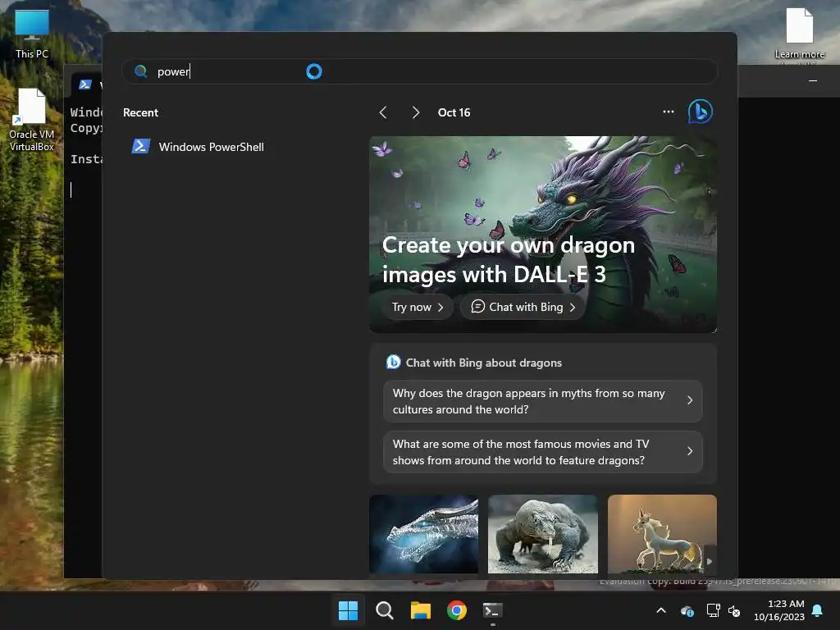Image resolution: width=840 pixels, height=630 pixels.
Task: Open question about famous dragon movies and TV
Action: 543,452
